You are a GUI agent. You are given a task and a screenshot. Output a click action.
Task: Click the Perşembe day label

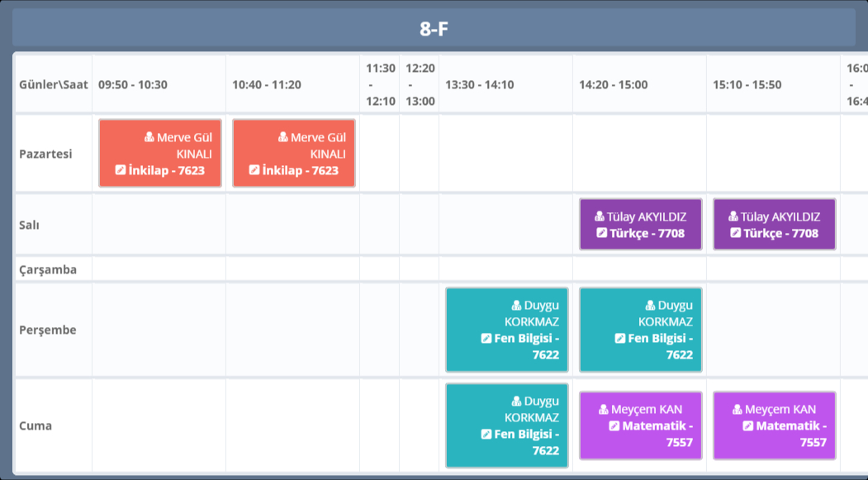click(48, 330)
